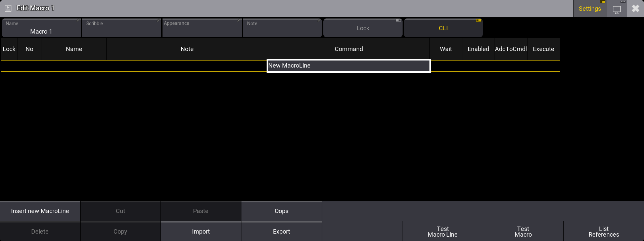Screen dimensions: 644x241
Task: Click the display monitor icon in title bar
Action: (x=616, y=9)
